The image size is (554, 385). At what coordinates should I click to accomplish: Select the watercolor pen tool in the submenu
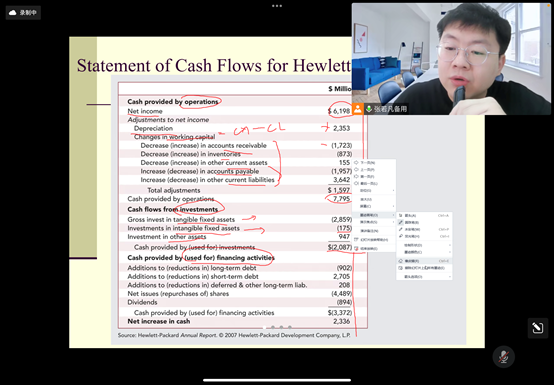pos(424,229)
